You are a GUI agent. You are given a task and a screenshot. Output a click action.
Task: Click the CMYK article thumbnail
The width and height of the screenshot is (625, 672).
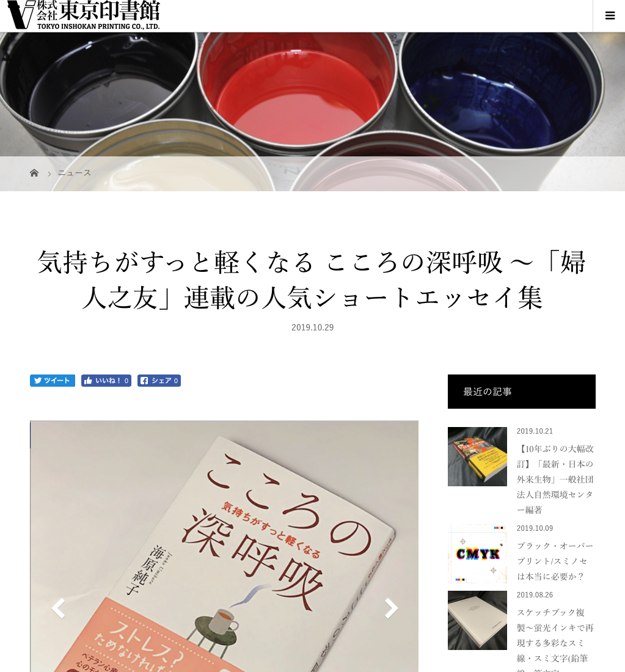[477, 553]
